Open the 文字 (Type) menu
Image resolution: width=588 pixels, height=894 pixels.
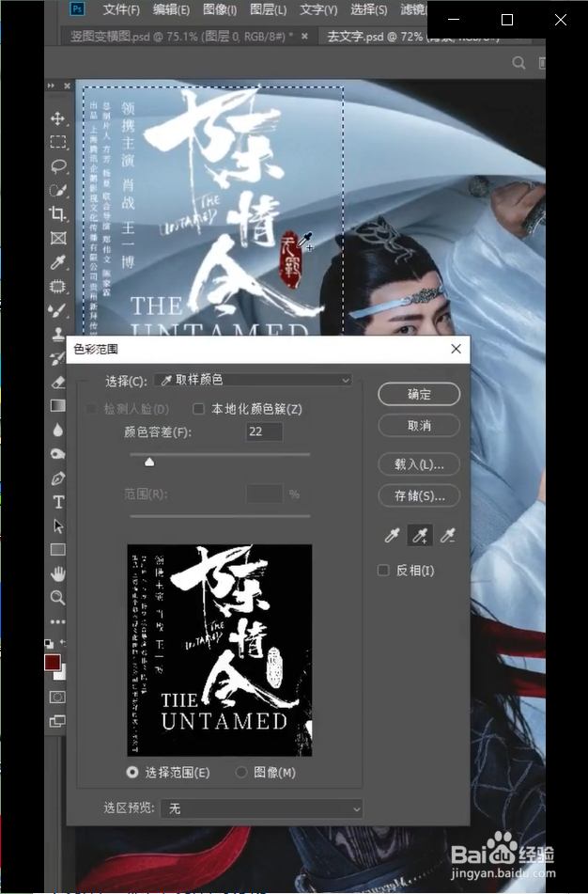tap(318, 9)
